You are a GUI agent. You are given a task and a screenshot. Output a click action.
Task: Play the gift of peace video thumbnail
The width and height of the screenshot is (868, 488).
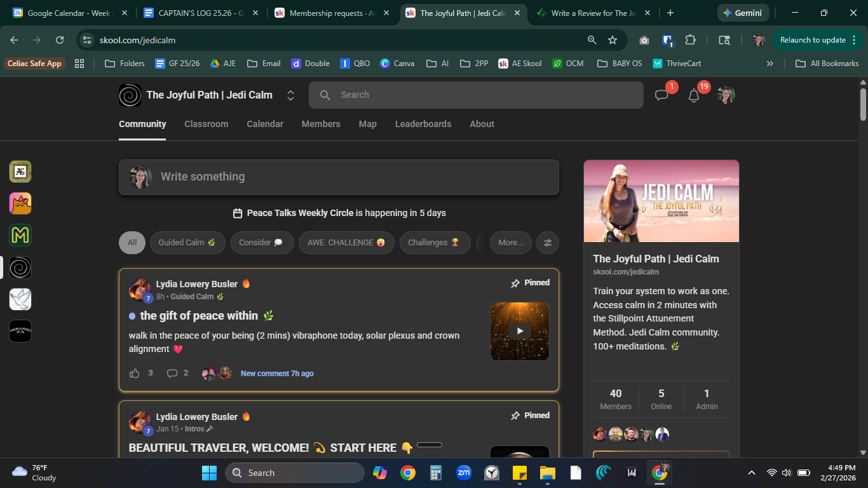click(520, 331)
